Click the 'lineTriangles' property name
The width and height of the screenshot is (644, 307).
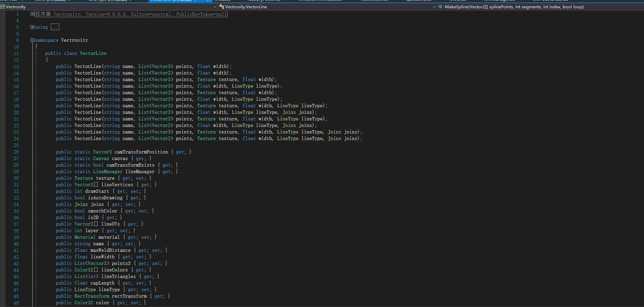click(119, 276)
